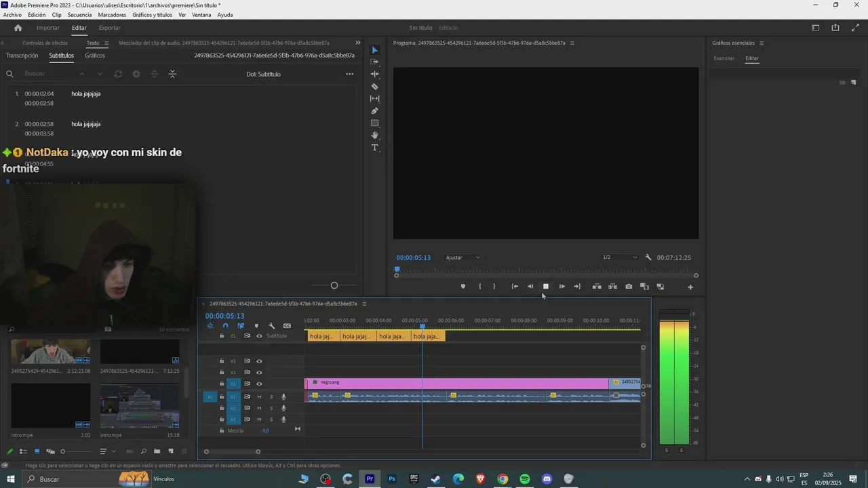Show hidden panel tabs overflow chevron
Image resolution: width=868 pixels, height=488 pixels.
(x=357, y=43)
